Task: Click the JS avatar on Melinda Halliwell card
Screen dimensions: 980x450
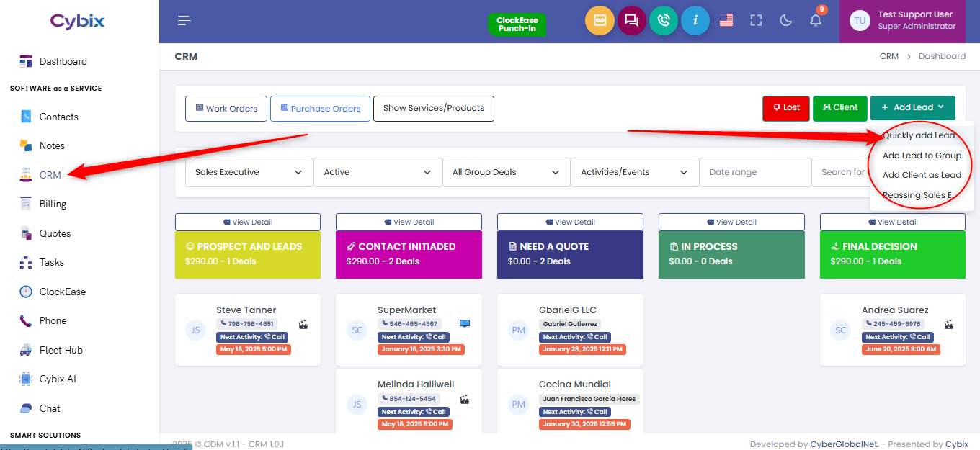Action: pyautogui.click(x=357, y=405)
